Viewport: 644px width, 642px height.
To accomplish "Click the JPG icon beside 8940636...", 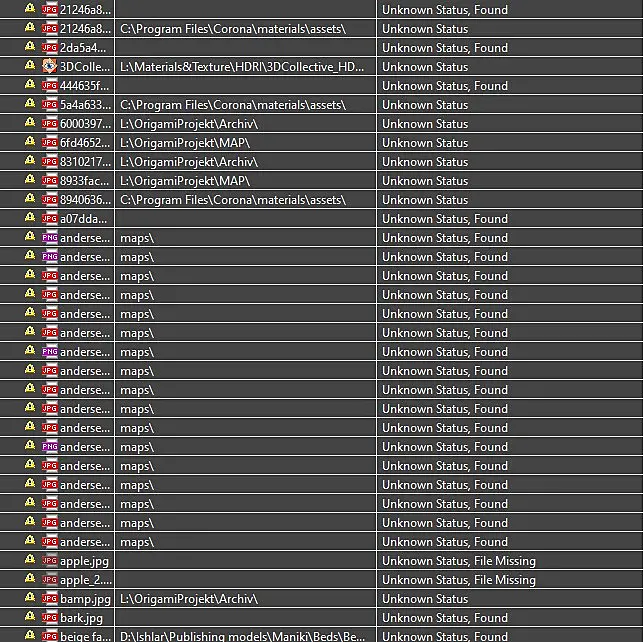I will pyautogui.click(x=49, y=200).
